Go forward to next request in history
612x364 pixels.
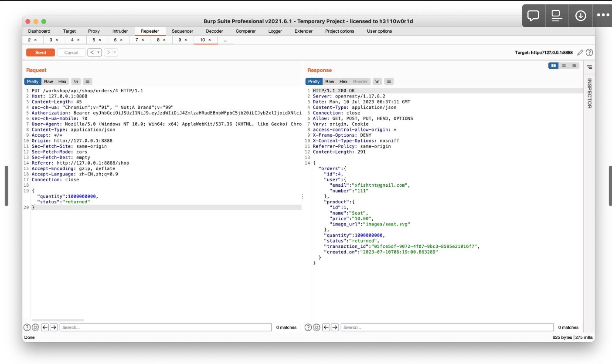[x=108, y=53]
